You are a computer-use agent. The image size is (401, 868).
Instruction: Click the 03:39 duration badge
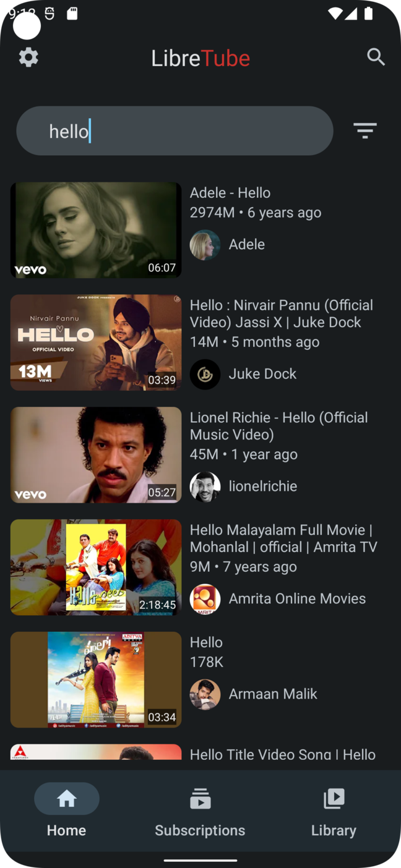point(162,380)
